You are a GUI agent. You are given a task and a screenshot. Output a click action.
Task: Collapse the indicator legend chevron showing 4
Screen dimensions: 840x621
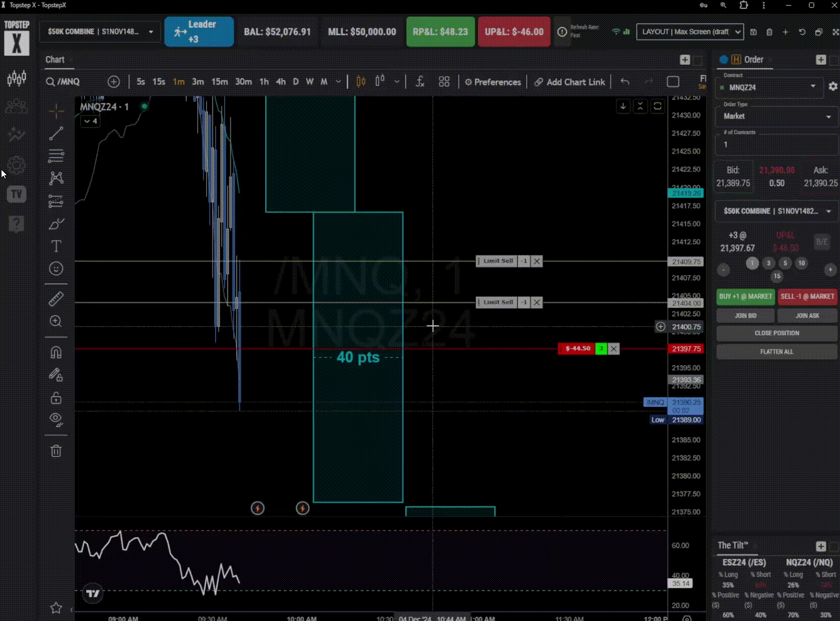coord(90,121)
